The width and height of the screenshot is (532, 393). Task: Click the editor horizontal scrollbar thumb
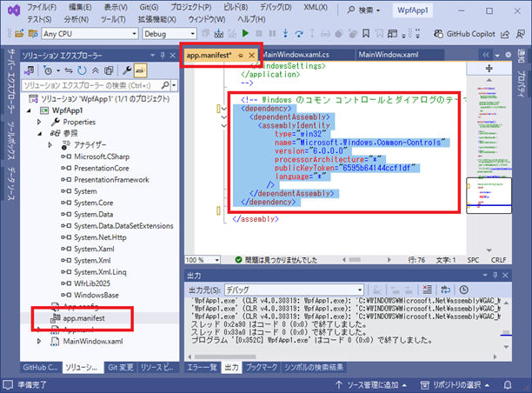(x=355, y=260)
